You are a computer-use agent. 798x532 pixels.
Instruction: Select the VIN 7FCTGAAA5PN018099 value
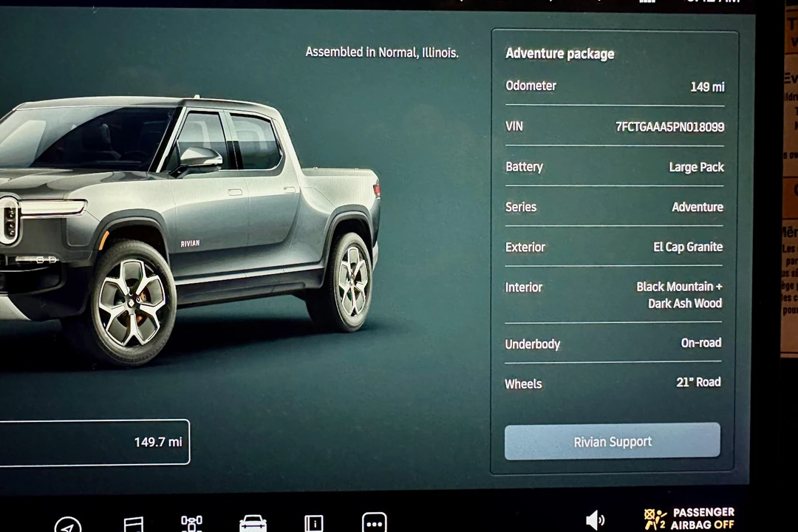[x=669, y=127]
